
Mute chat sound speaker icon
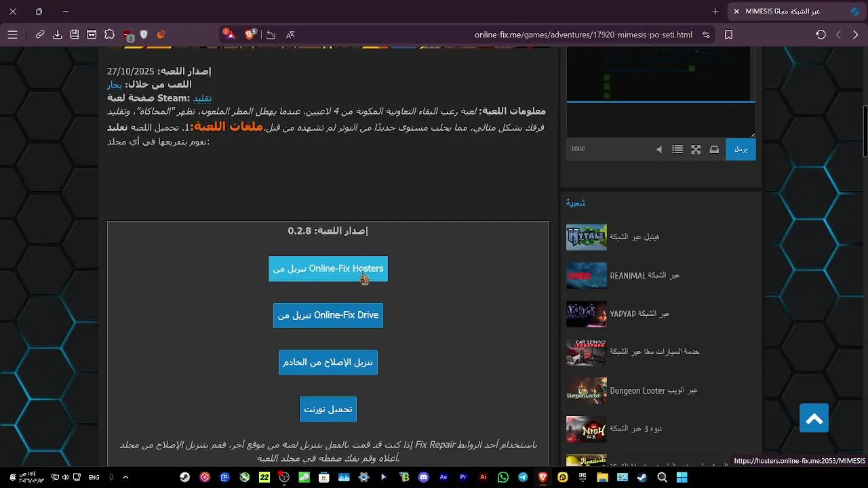659,150
